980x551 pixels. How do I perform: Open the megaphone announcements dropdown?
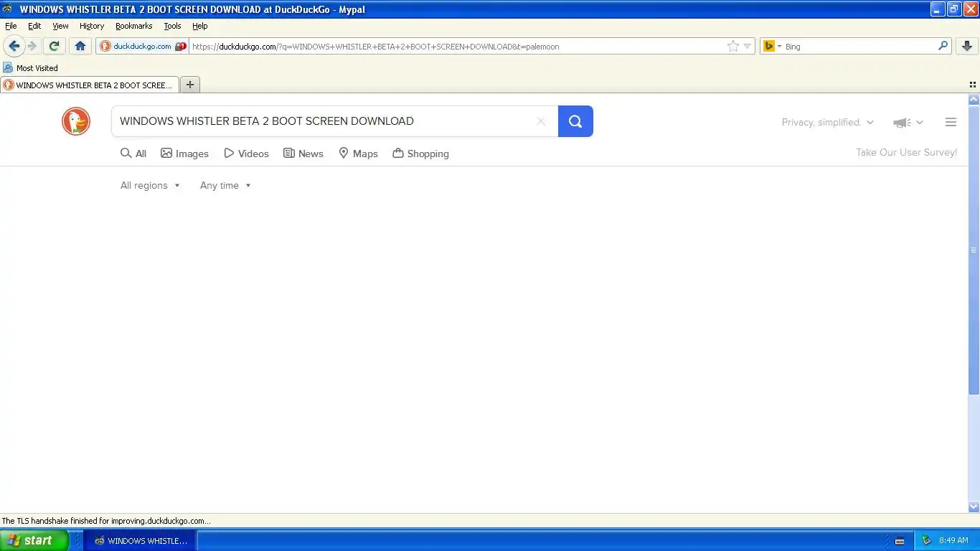point(908,123)
